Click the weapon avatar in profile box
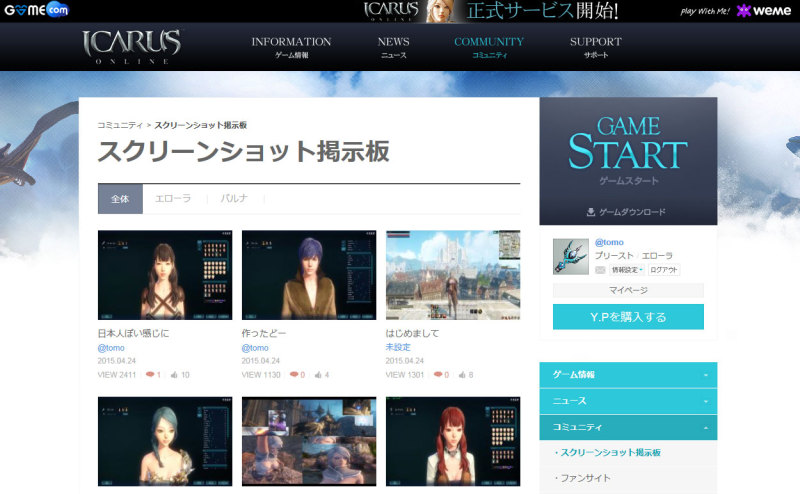The height and width of the screenshot is (494, 800). coord(571,257)
